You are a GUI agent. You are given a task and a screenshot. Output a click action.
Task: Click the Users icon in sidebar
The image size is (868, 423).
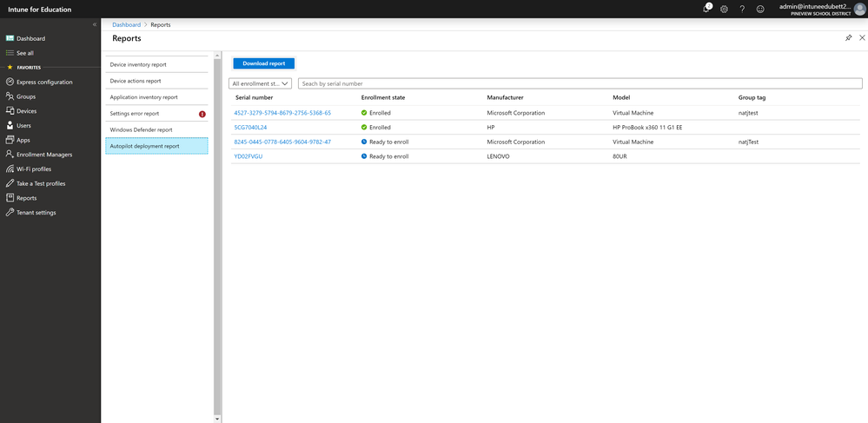[10, 125]
